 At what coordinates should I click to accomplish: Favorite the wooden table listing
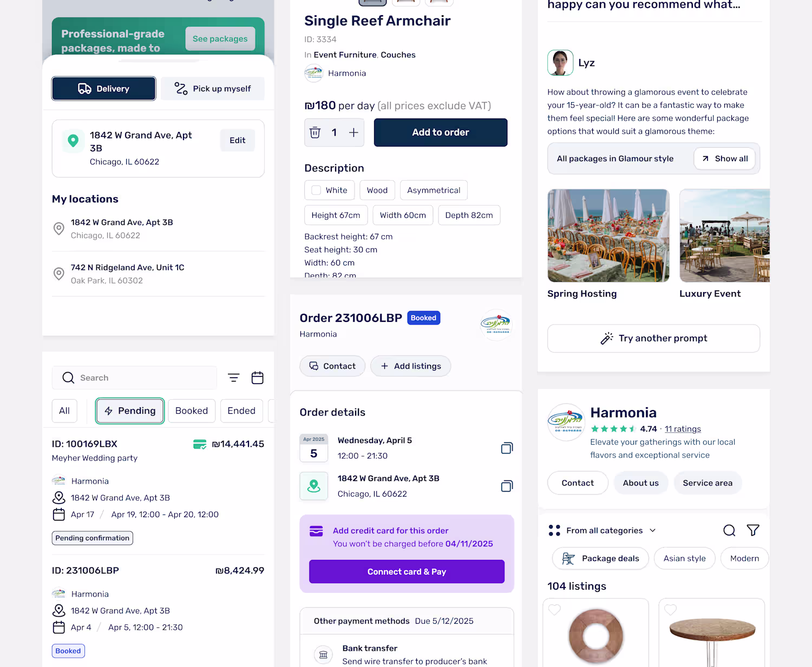[671, 610]
